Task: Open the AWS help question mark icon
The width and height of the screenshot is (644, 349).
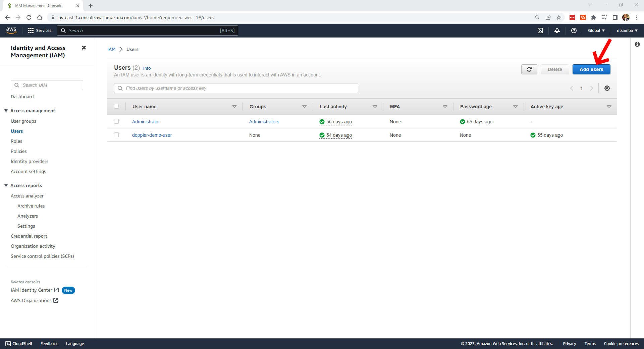Action: coord(574,31)
